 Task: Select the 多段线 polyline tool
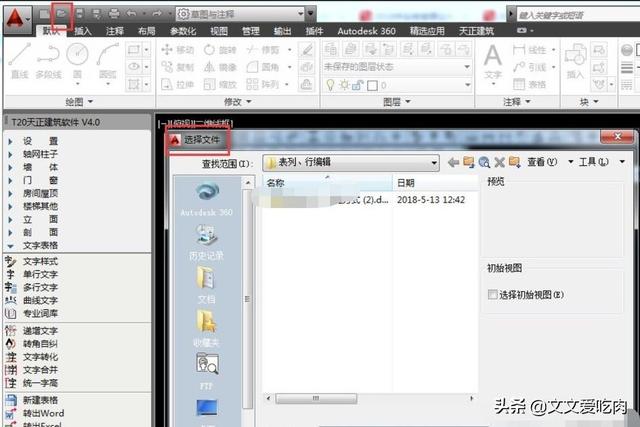48,60
